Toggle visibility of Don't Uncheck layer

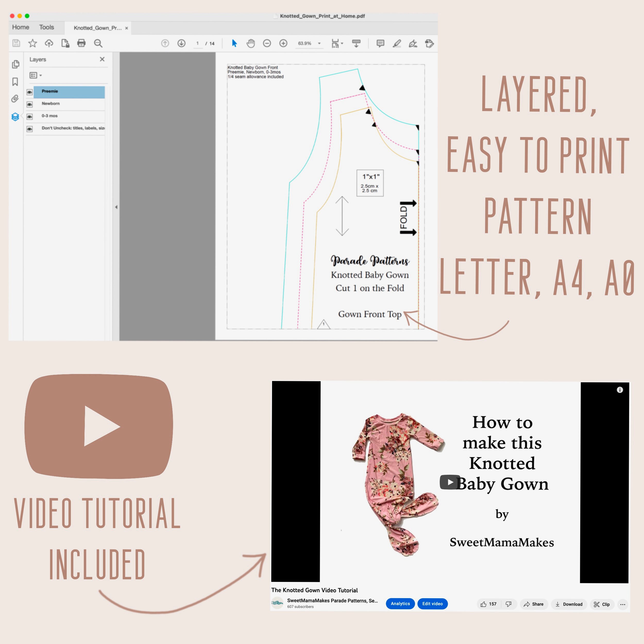(x=30, y=129)
